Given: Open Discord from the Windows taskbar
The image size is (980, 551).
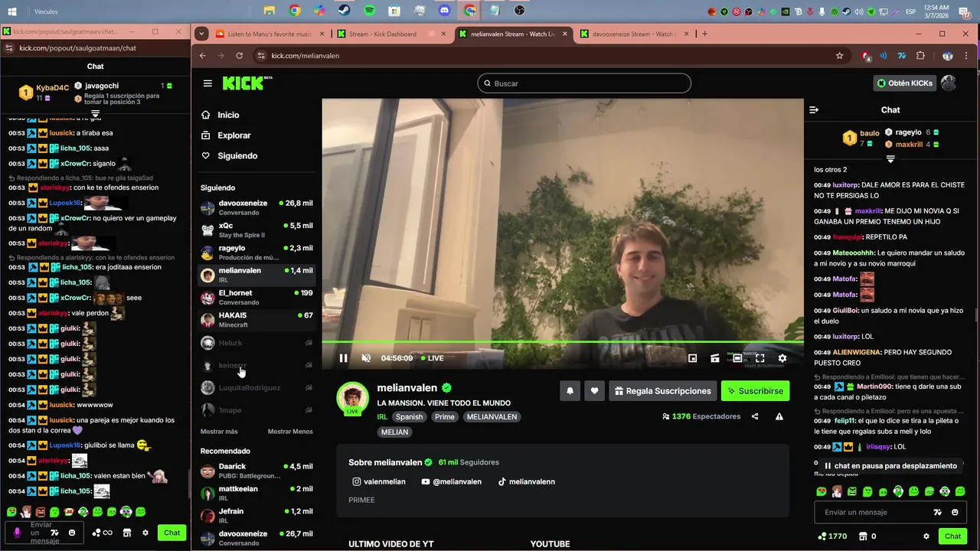Looking at the screenshot, I should (x=445, y=11).
